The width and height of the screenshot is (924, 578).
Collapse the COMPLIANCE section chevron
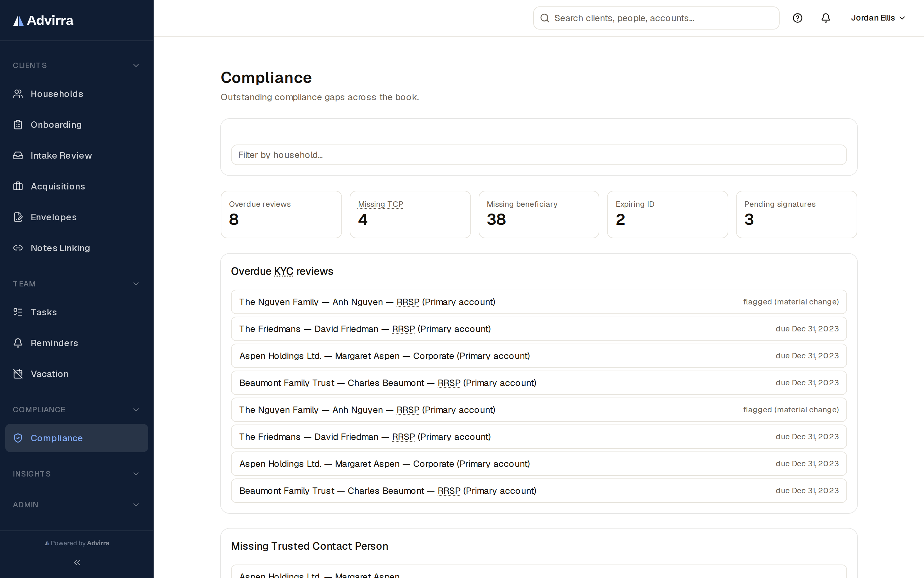coord(136,409)
